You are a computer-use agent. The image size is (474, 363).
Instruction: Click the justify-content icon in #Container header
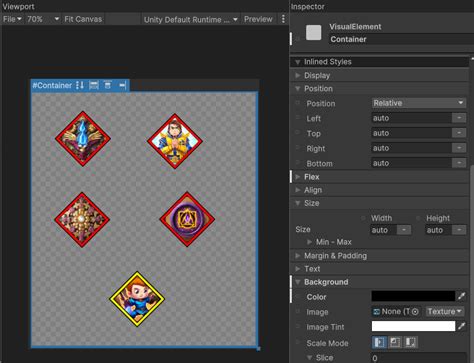pos(108,85)
